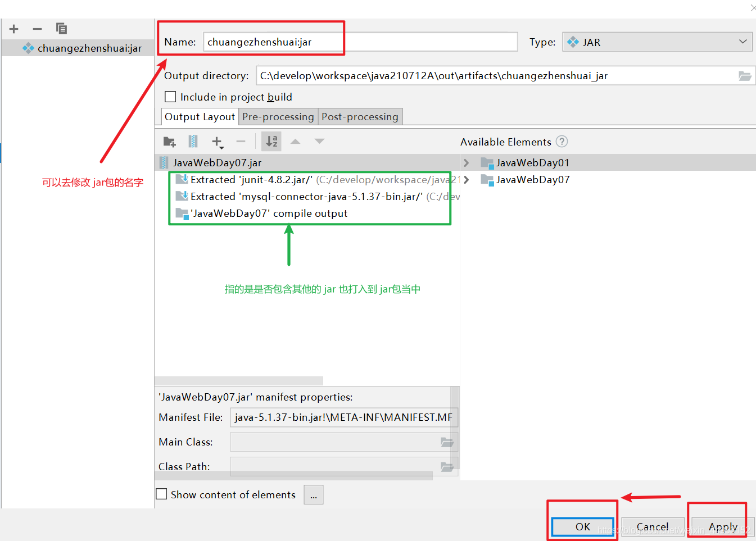
Task: Click the Manifest File field
Action: point(343,417)
